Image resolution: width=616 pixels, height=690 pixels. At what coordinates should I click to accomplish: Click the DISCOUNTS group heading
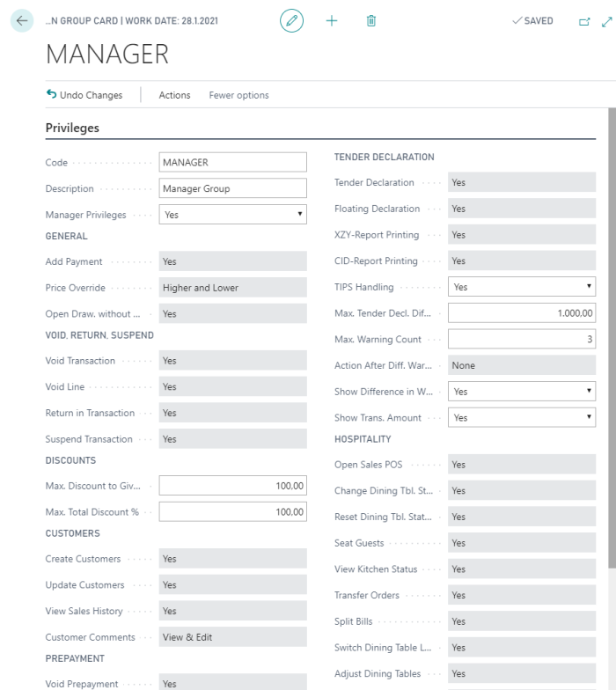tap(70, 460)
